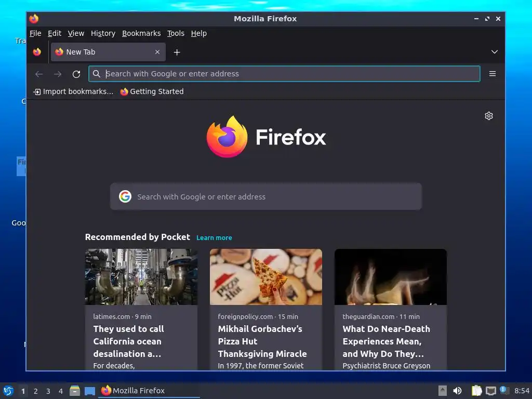The image size is (532, 399).
Task: Click the Google icon in page search box
Action: point(125,196)
